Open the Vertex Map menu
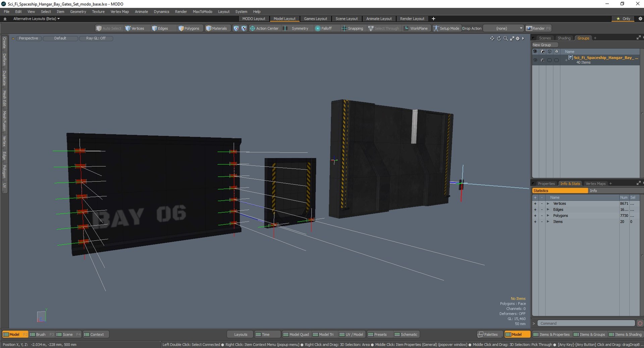Screen dimensions: 644x348 [119, 11]
